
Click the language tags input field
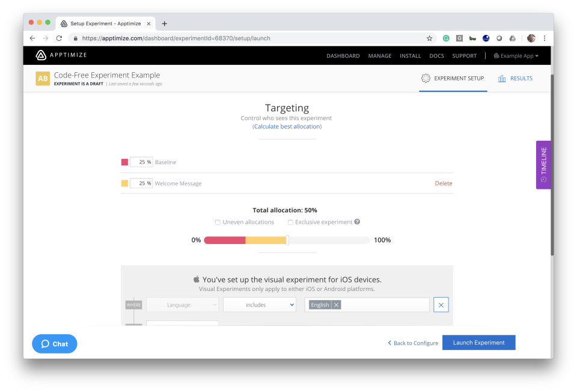[367, 305]
